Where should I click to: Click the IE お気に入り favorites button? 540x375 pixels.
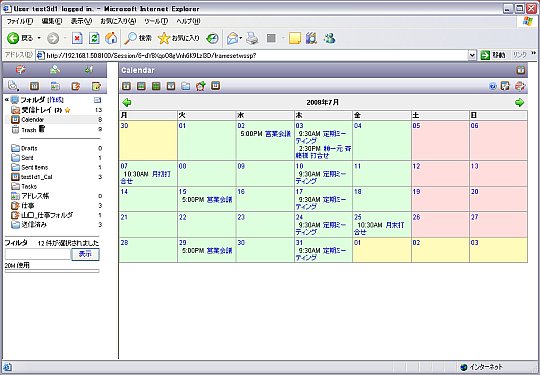click(178, 38)
